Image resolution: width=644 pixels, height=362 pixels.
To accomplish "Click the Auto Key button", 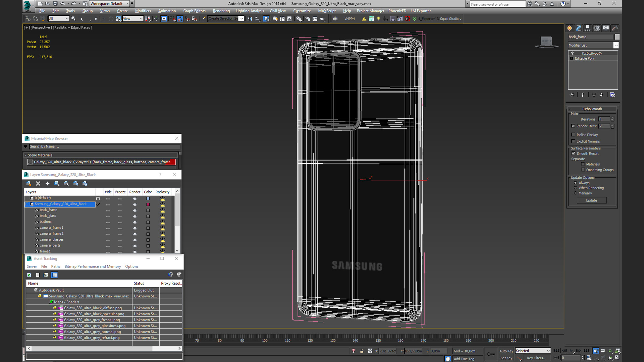I will [506, 351].
